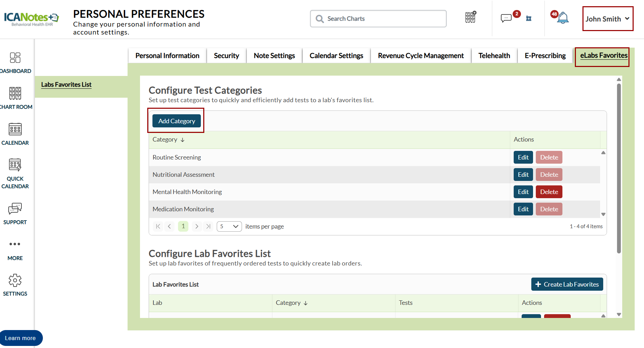Open messages speech bubble icon
The image size is (644, 348).
[x=506, y=18]
